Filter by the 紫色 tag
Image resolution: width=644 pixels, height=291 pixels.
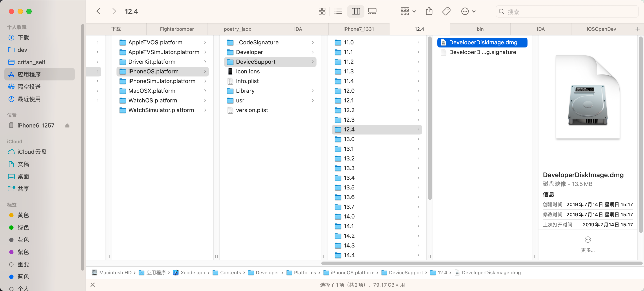pos(40,252)
